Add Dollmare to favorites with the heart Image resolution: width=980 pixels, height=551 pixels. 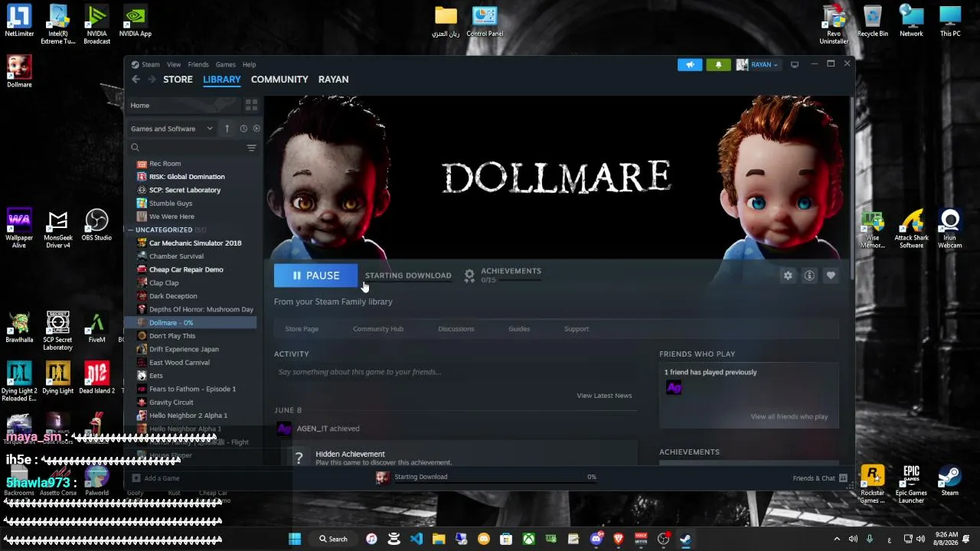[831, 275]
